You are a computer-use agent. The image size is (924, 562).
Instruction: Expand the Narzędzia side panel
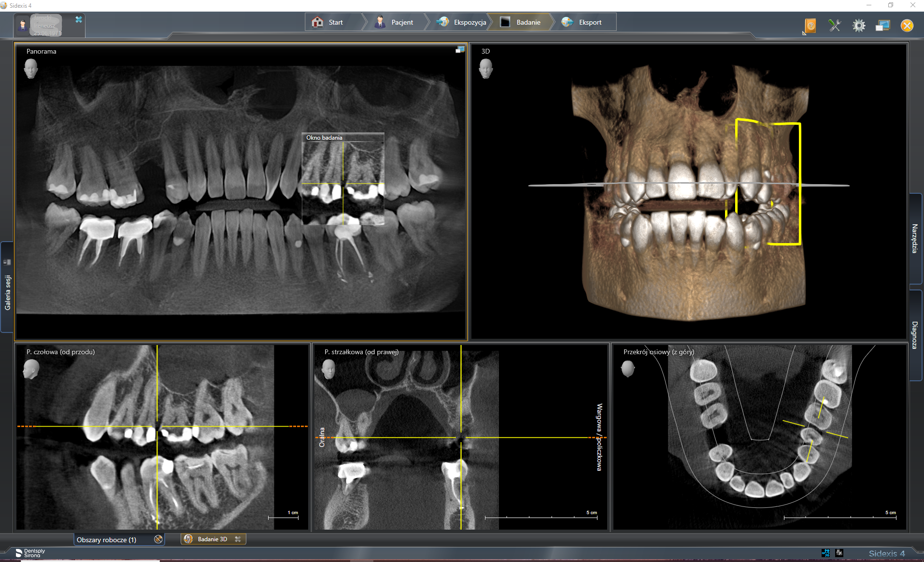click(915, 238)
